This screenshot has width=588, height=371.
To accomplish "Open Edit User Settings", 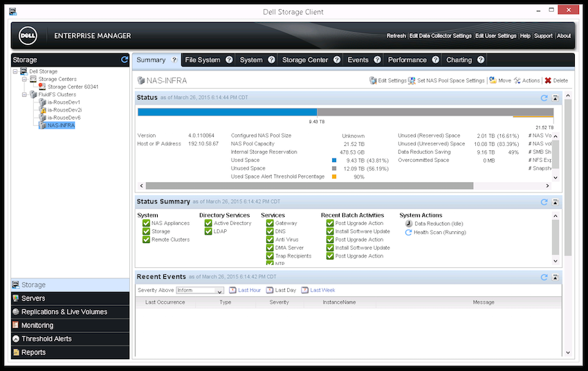I will [x=496, y=36].
